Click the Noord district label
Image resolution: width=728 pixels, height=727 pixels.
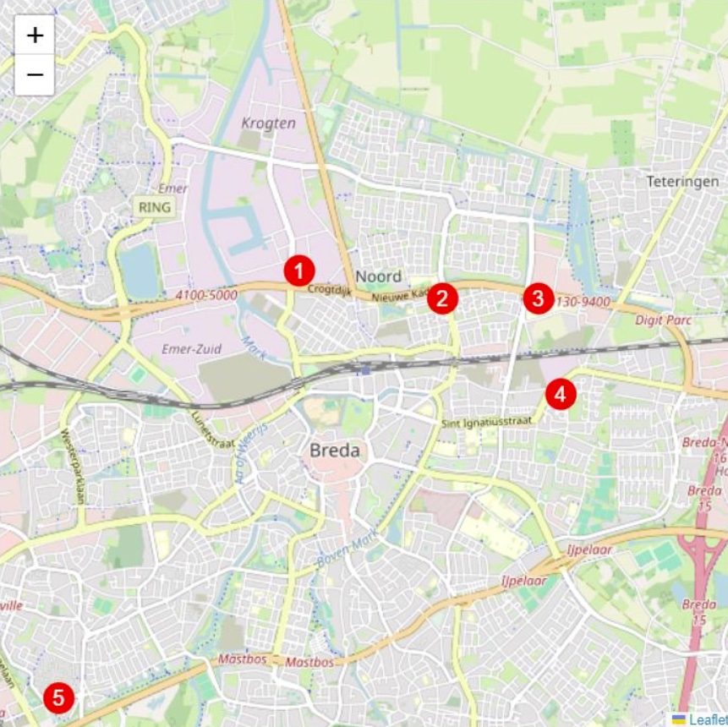tap(379, 276)
